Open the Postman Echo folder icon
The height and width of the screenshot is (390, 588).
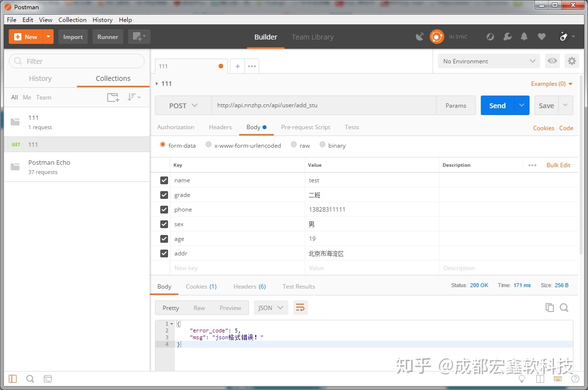pyautogui.click(x=16, y=167)
